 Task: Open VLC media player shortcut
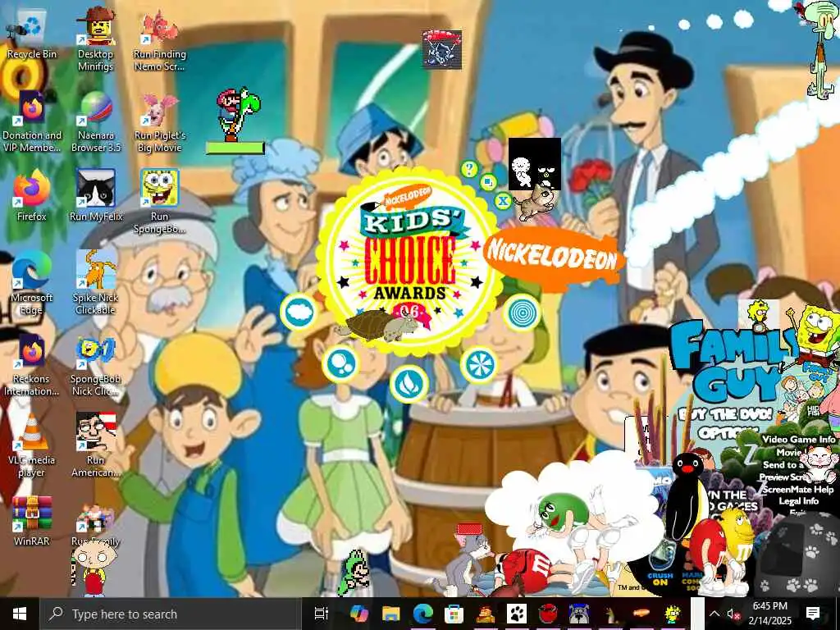[x=32, y=446]
